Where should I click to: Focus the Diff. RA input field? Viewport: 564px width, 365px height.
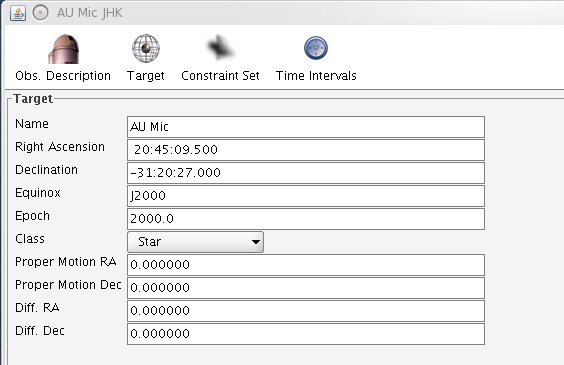click(306, 311)
